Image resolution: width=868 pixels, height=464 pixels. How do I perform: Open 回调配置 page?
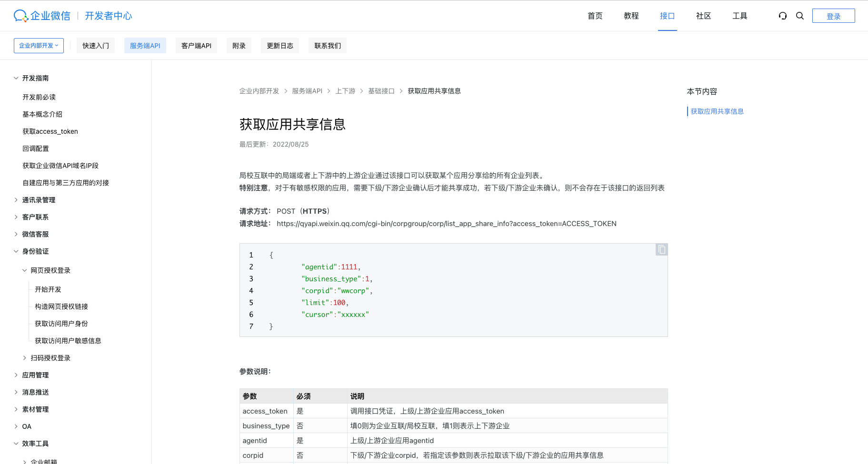(x=36, y=148)
